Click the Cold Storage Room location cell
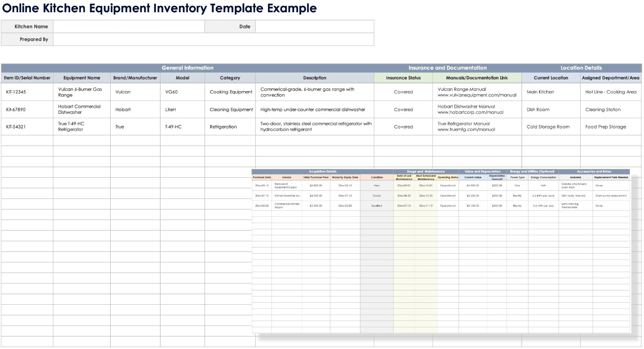The width and height of the screenshot is (644, 349). coord(548,127)
